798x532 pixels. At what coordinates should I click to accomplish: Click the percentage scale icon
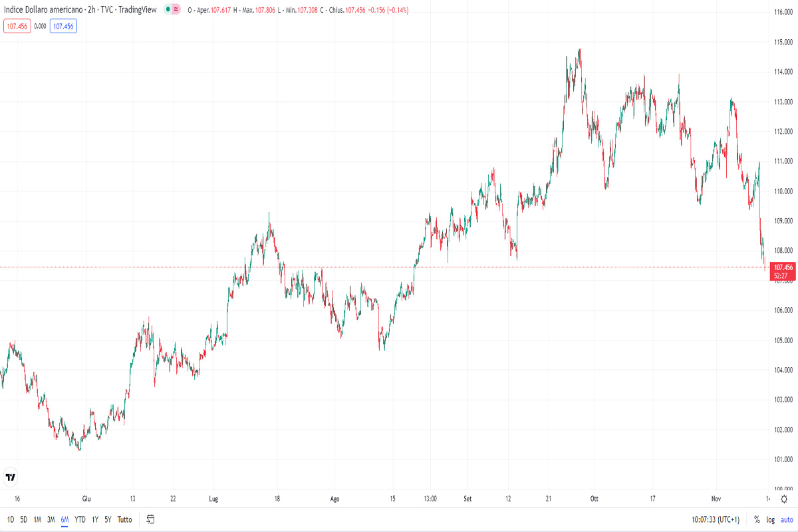point(755,519)
